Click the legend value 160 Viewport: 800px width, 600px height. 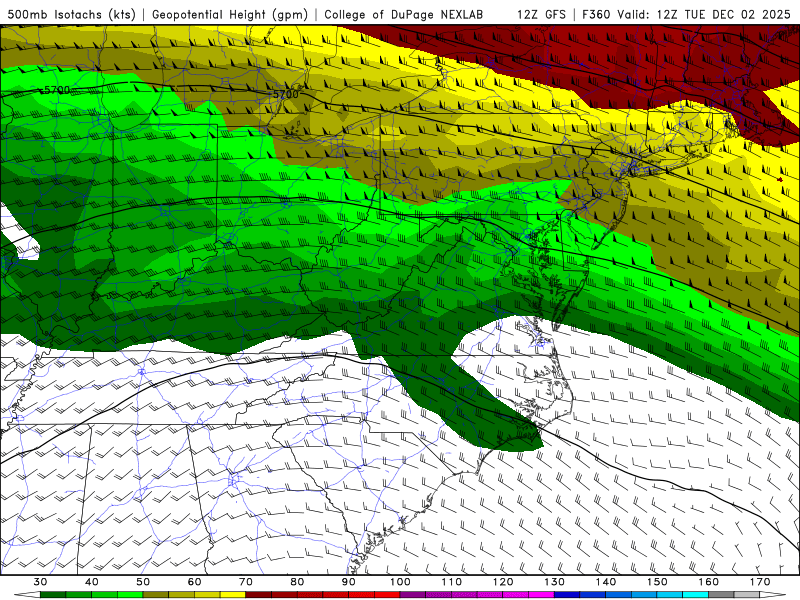point(709,582)
